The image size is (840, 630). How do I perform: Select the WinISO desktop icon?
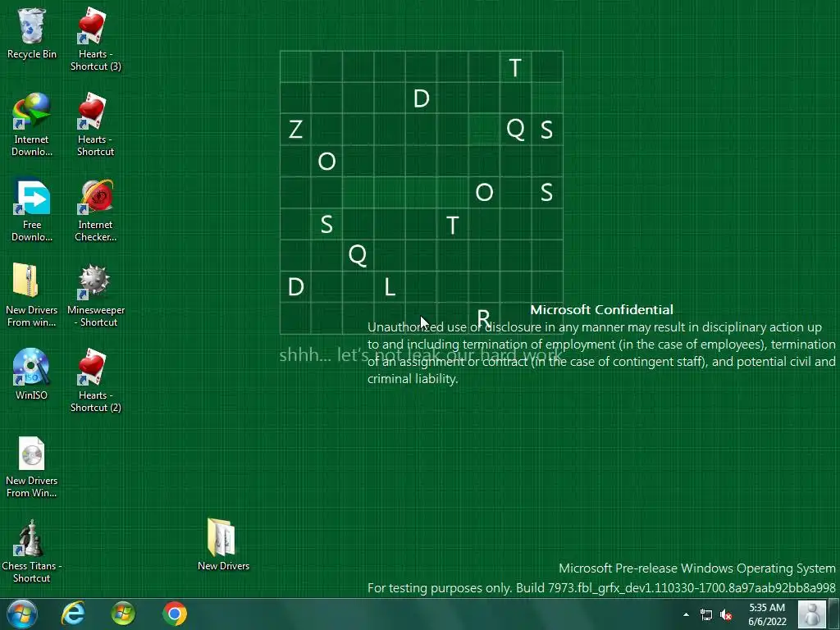[x=32, y=374]
